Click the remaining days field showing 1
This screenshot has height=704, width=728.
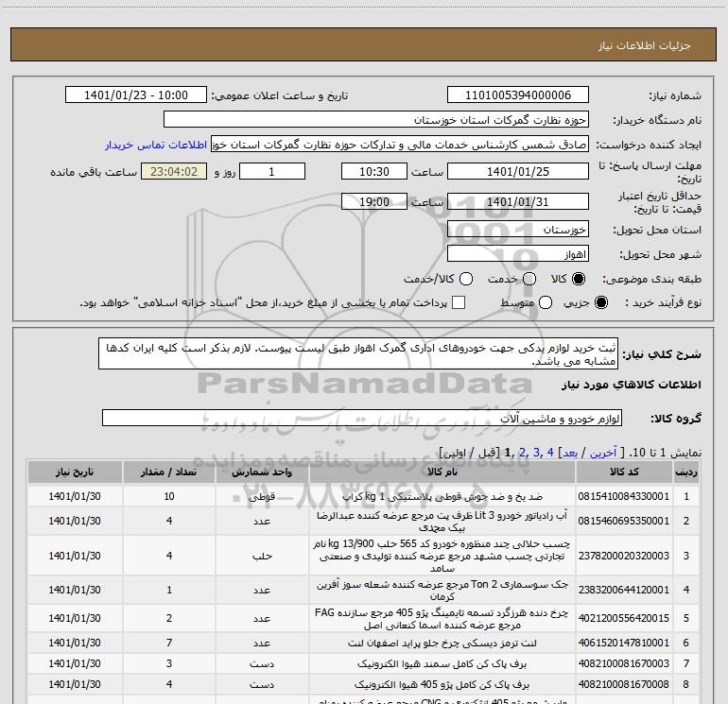(272, 171)
